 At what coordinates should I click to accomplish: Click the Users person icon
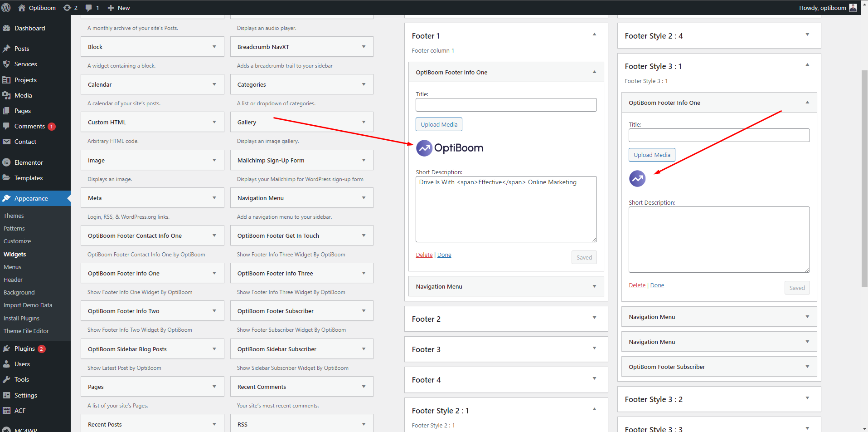tap(6, 364)
